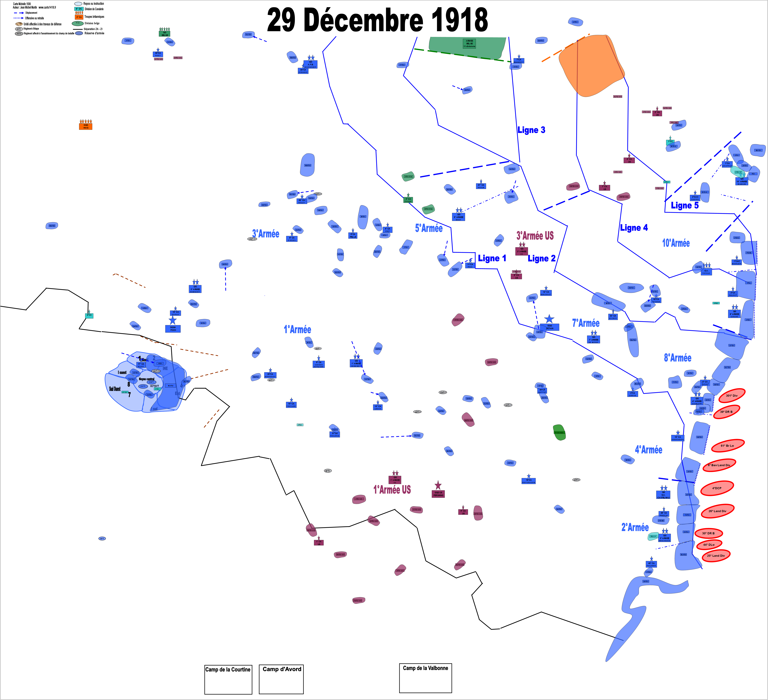Click the 17°CA HELLOT corps marker
This screenshot has width=768, height=700.
point(141,365)
